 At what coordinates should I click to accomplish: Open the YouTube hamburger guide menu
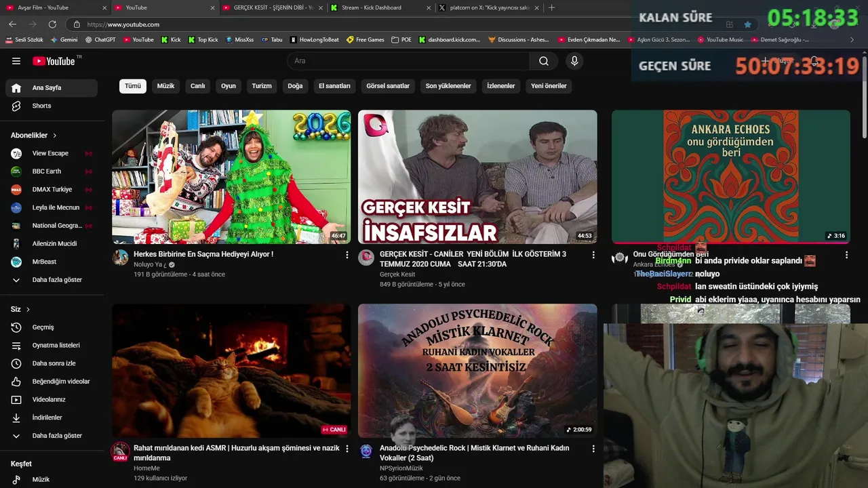(16, 61)
